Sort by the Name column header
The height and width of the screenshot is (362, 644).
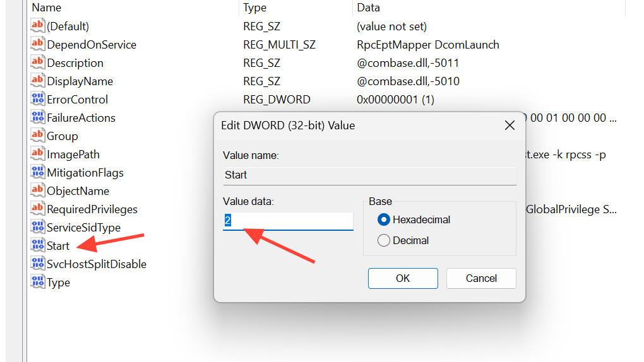click(47, 8)
